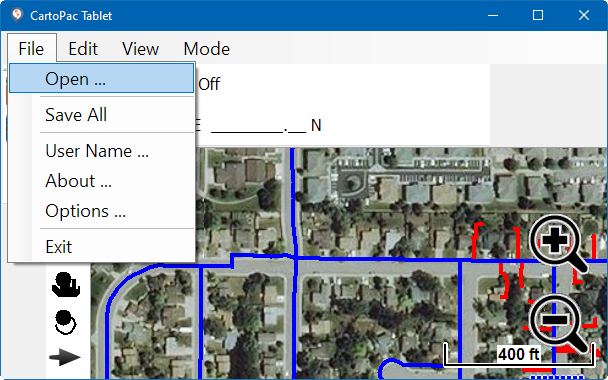The width and height of the screenshot is (608, 380).
Task: Click the zoom in magnifier icon
Action: [558, 244]
